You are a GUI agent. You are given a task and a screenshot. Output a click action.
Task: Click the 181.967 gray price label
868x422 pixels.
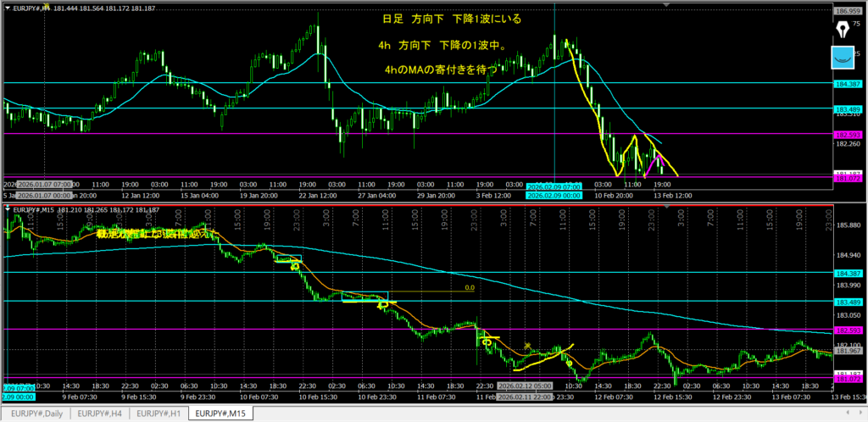(x=849, y=350)
